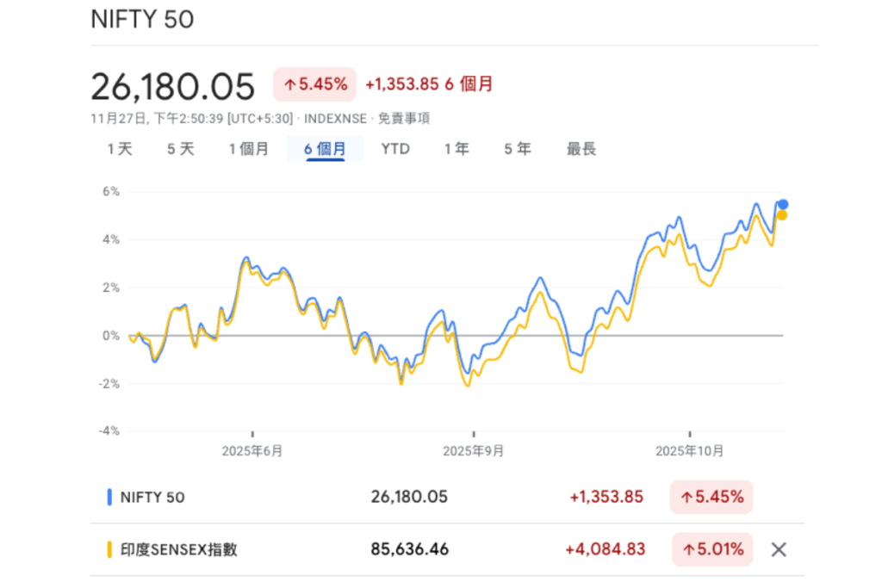Viewport: 882px width, 588px height.
Task: Click the header ↑5.45% change badge
Action: click(x=315, y=84)
